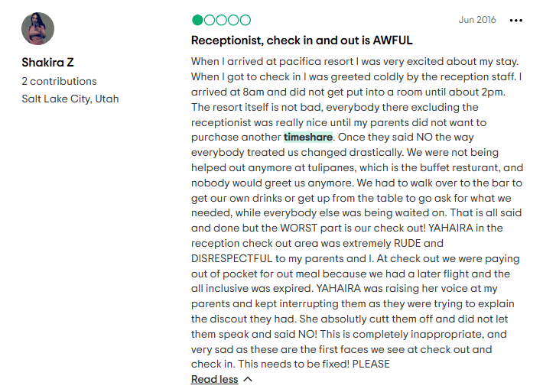Click the Read less link
Screen dimensions: 543x392
215,379
